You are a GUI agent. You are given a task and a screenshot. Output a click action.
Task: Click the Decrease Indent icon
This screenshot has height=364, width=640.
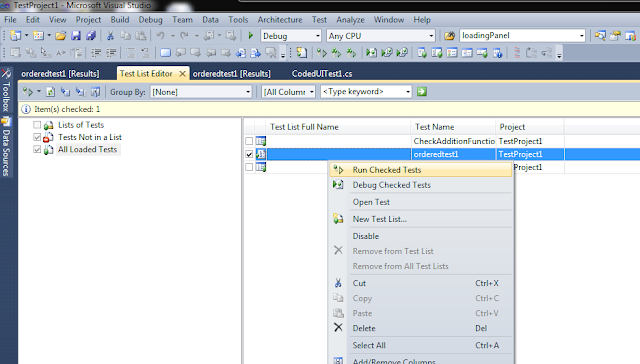(96, 53)
